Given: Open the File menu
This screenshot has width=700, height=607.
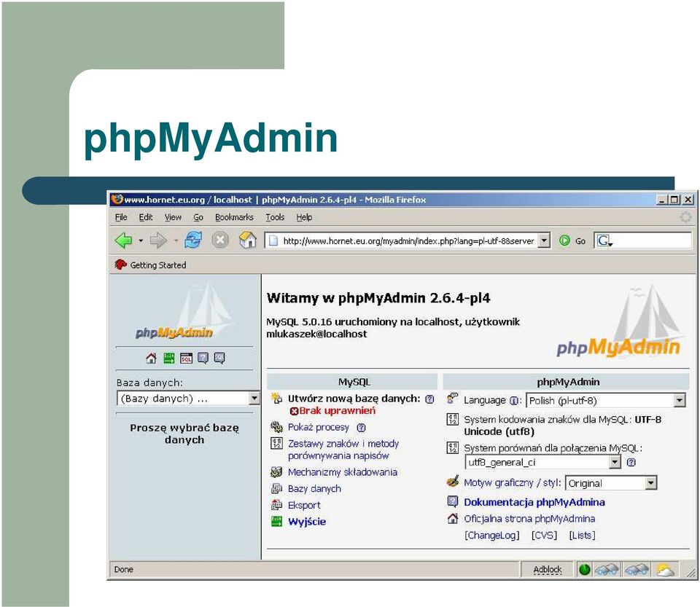Looking at the screenshot, I should tap(121, 217).
